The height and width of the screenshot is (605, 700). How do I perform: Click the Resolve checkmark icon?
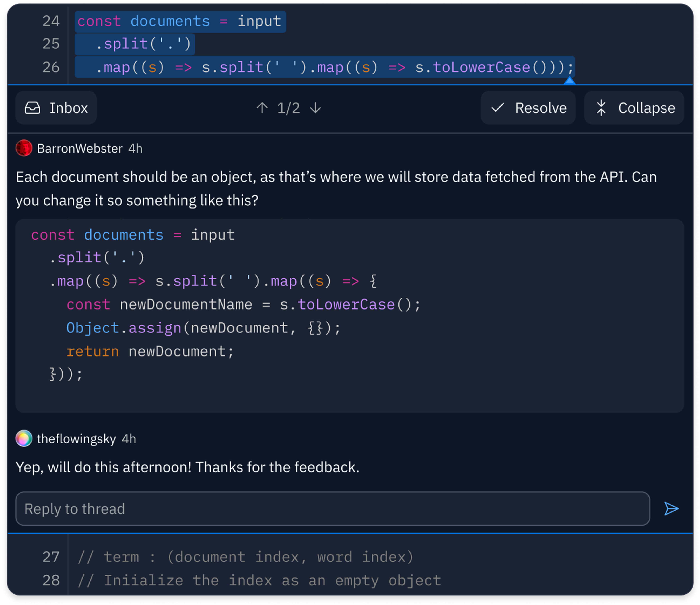click(497, 108)
